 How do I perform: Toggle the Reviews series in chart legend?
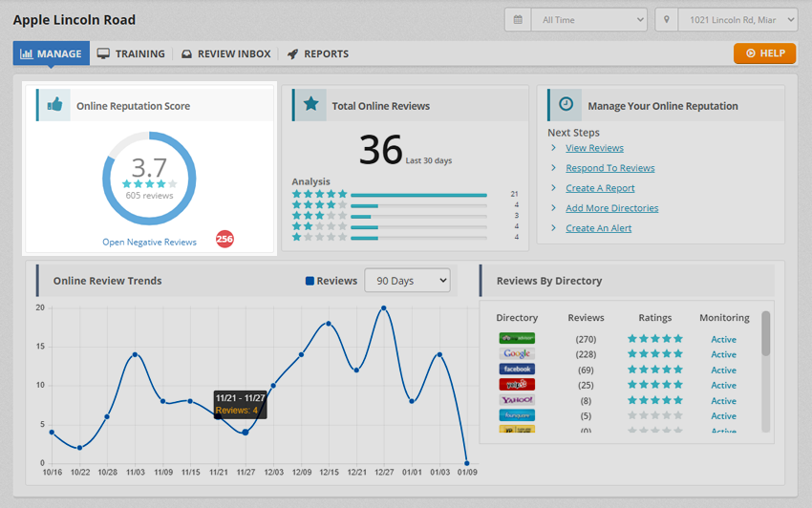tap(331, 281)
